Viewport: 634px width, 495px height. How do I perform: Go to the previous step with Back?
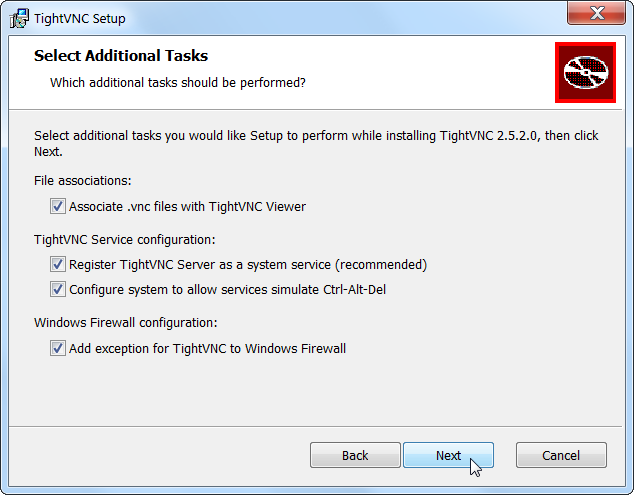(355, 455)
